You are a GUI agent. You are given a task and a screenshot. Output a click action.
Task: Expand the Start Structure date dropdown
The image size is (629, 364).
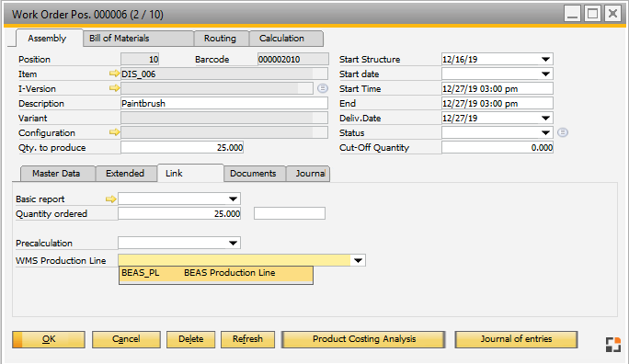(545, 60)
